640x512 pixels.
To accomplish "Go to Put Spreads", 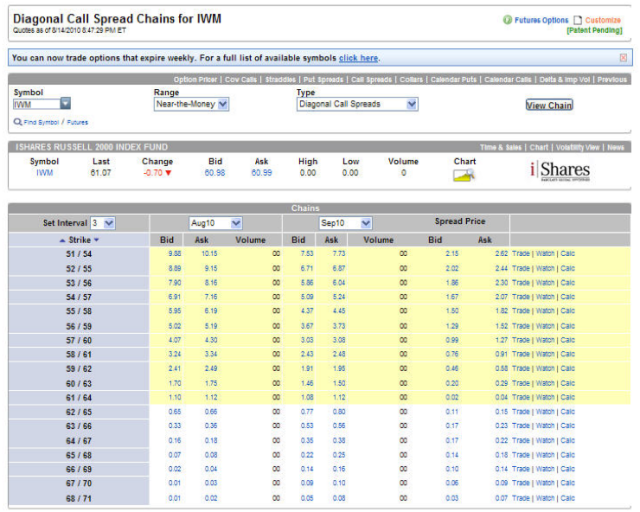I will point(323,80).
